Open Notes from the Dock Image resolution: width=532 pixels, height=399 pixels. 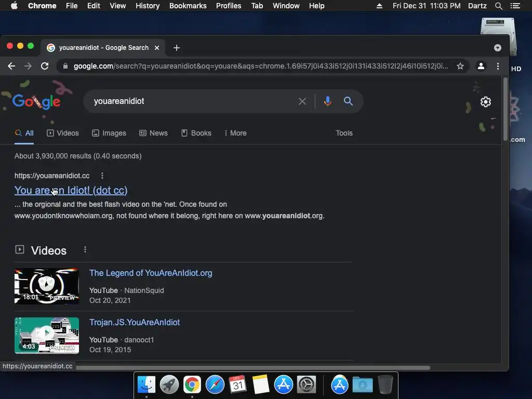[261, 385]
